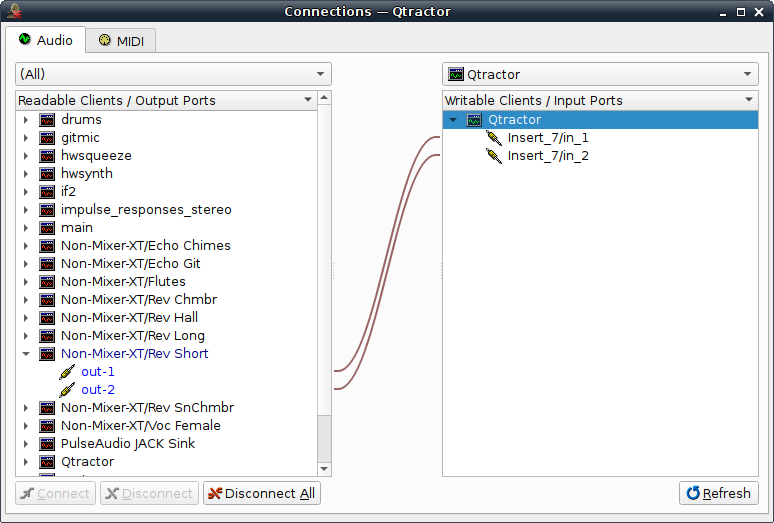Click the PulseAudio JACK Sink icon
774x523 pixels.
click(47, 444)
